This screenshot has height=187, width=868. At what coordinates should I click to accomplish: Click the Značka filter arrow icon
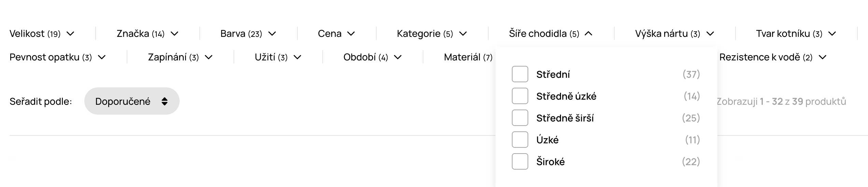pyautogui.click(x=174, y=33)
